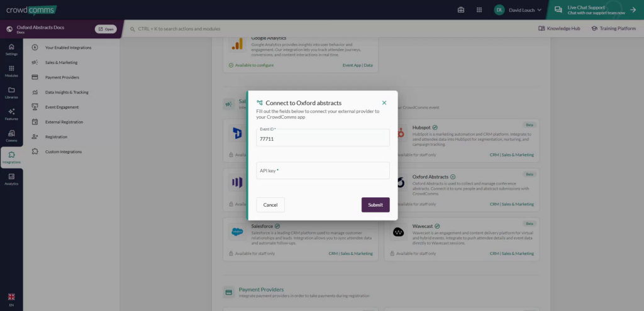Click the Payment Providers section heading
Image resolution: width=644 pixels, height=311 pixels.
tap(261, 289)
